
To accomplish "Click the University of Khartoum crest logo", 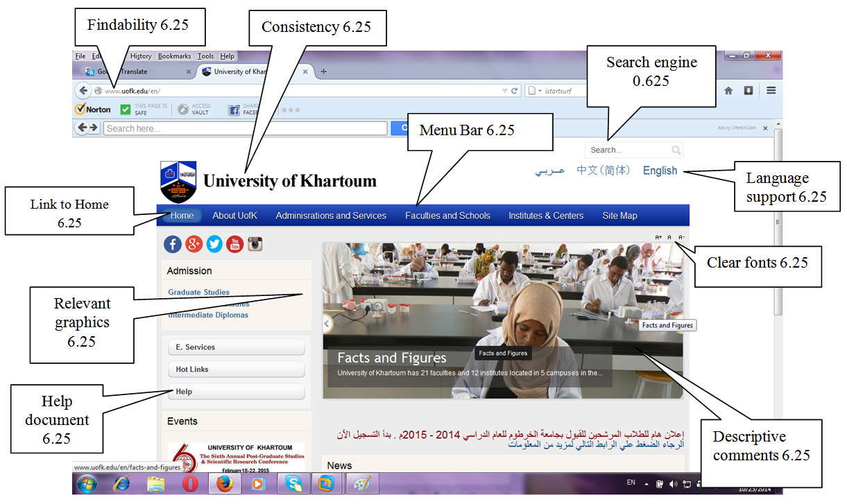I will pyautogui.click(x=178, y=182).
